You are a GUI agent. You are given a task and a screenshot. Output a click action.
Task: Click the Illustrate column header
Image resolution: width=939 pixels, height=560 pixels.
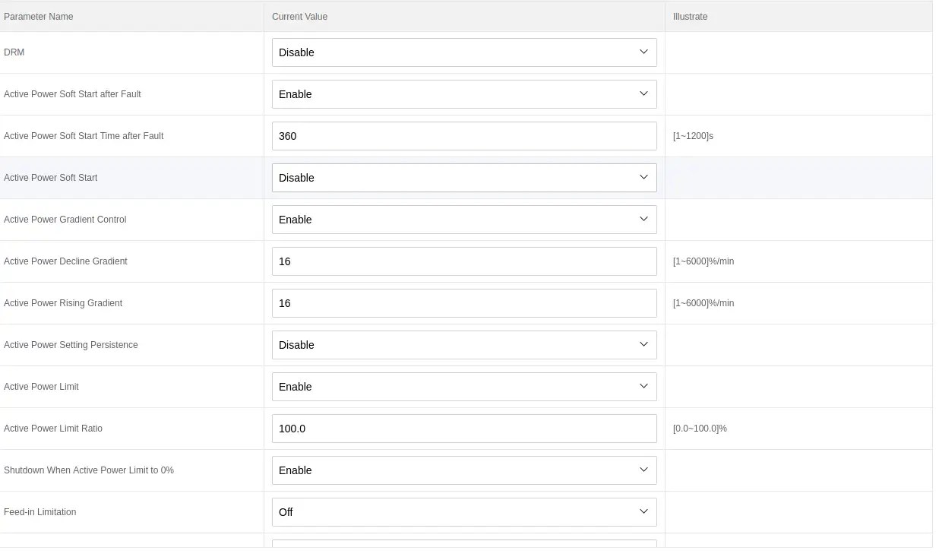[690, 16]
